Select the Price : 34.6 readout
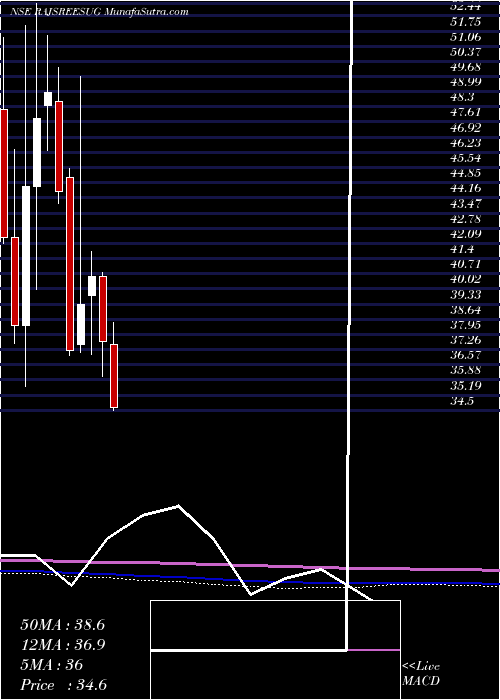 pos(63,685)
